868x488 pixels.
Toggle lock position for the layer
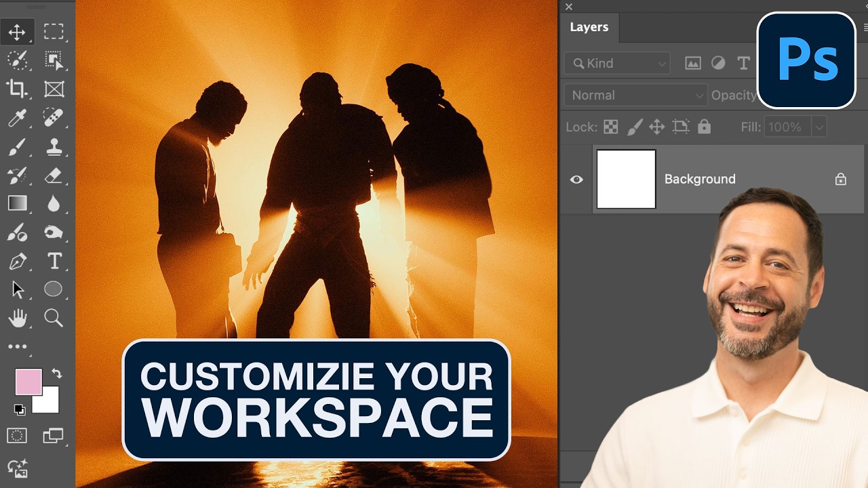pyautogui.click(x=657, y=127)
